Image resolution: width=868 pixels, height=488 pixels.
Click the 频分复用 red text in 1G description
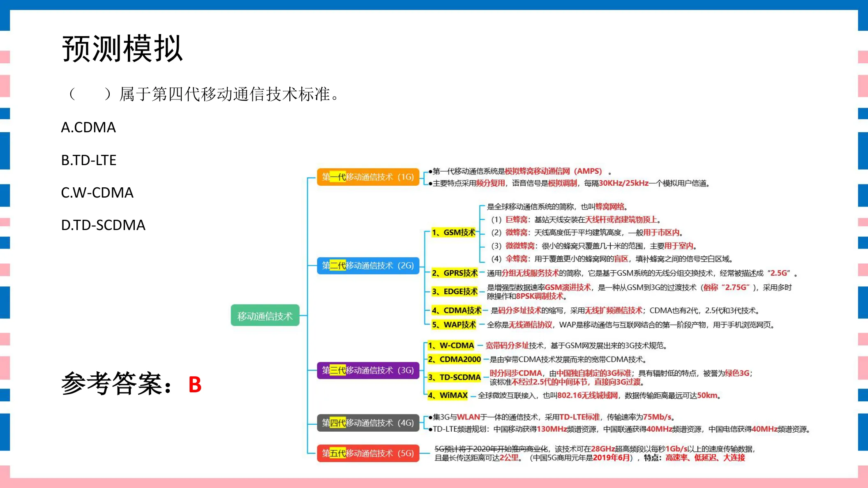[490, 183]
